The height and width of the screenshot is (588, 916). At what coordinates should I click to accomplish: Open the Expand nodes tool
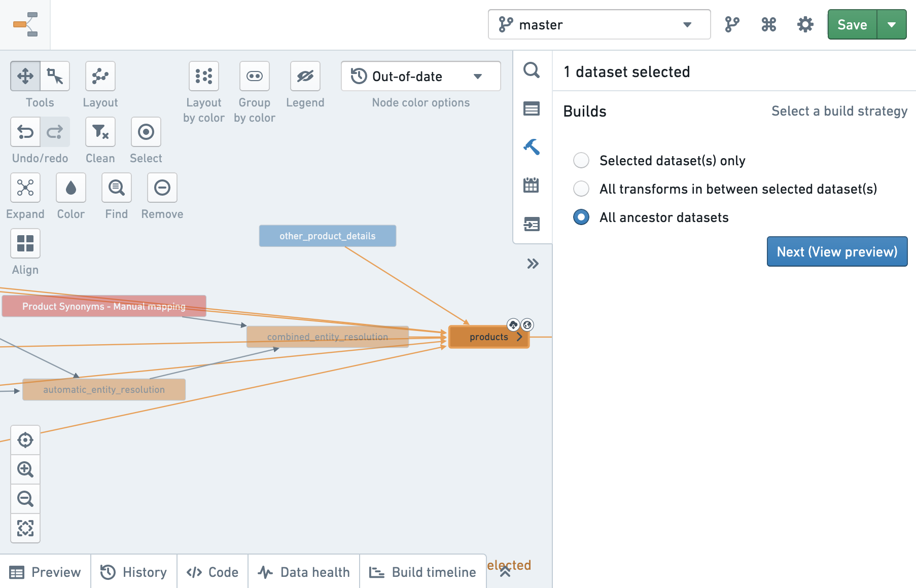point(25,188)
